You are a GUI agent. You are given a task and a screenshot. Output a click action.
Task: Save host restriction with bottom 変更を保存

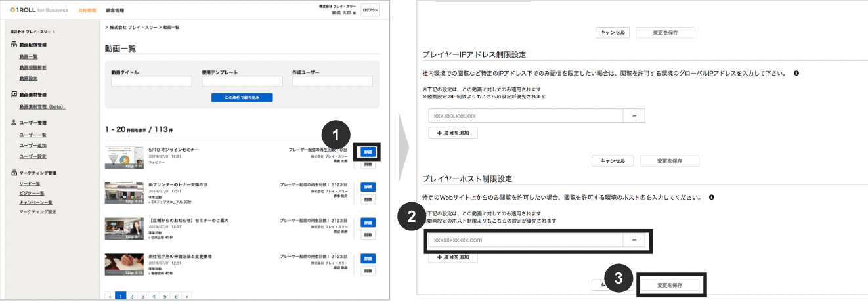click(x=669, y=286)
